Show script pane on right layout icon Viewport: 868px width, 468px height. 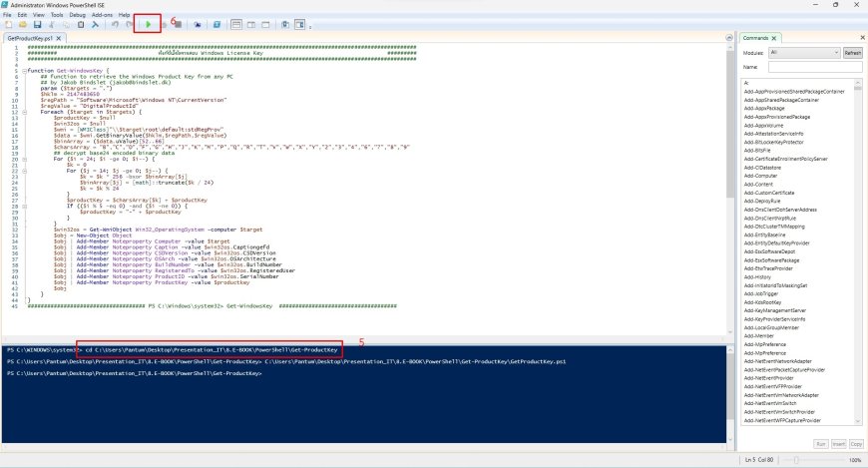pyautogui.click(x=250, y=24)
